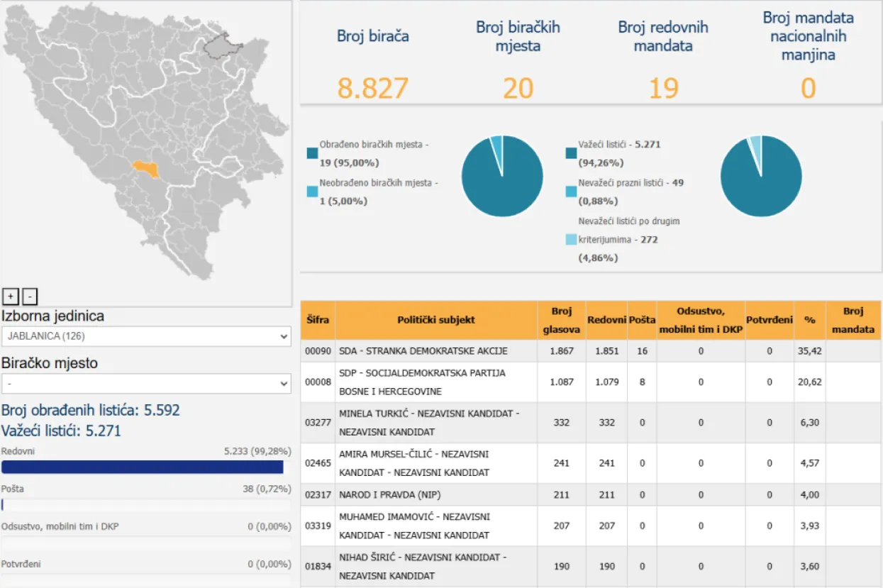Viewport: 883px width, 588px height.
Task: Click the Redovni votes progress bar
Action: click(143, 467)
